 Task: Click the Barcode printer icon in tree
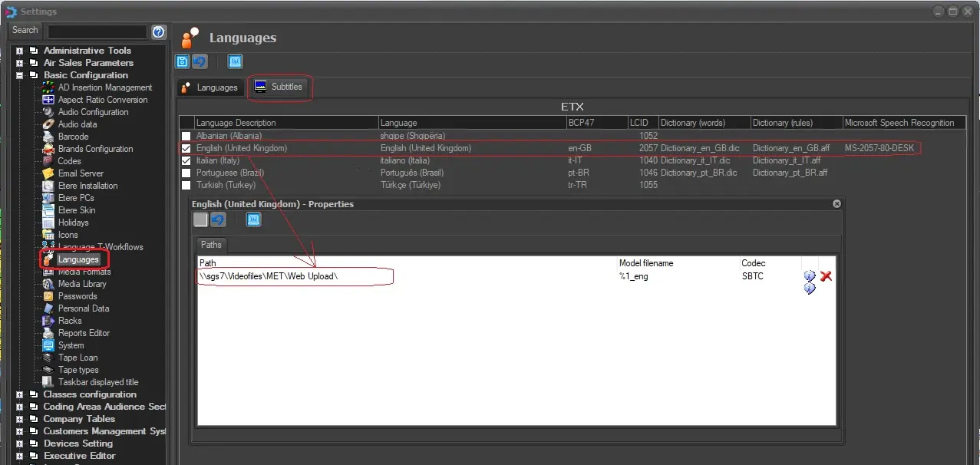pos(48,137)
